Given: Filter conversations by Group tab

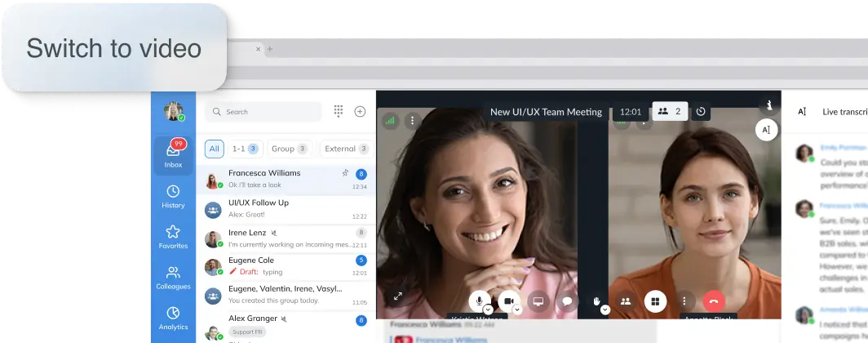Looking at the screenshot, I should [x=290, y=149].
